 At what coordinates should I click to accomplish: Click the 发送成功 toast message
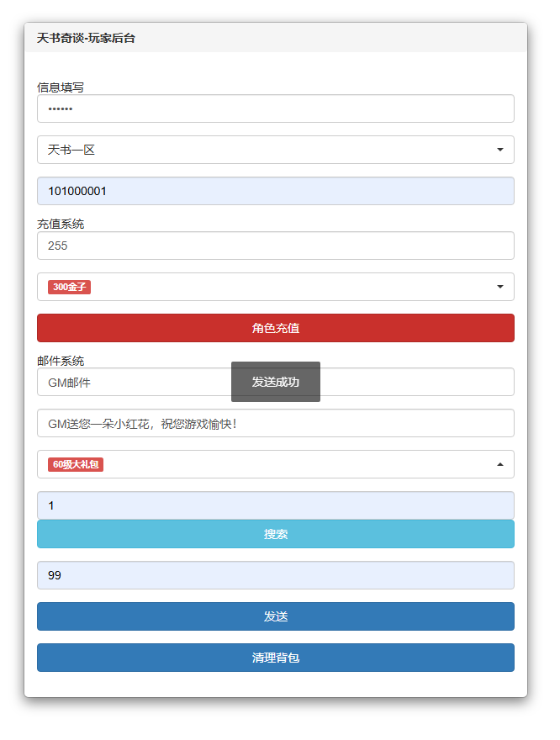(x=276, y=382)
